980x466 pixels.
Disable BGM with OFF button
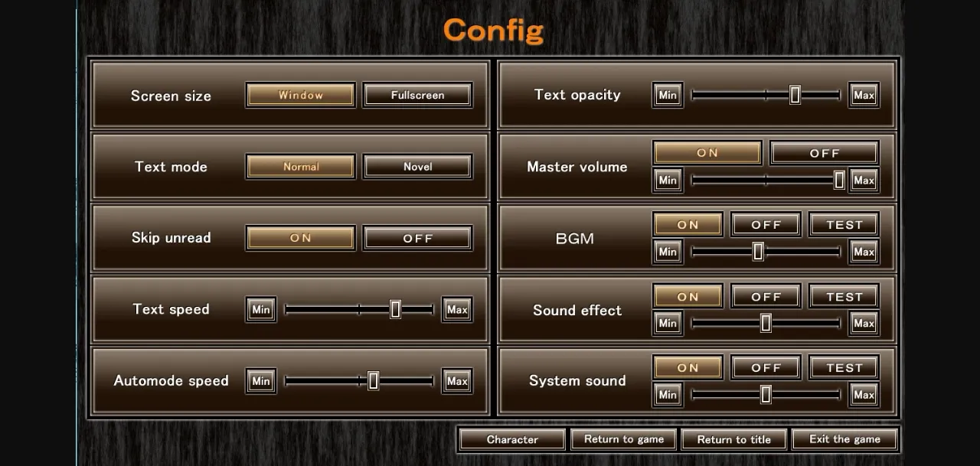[x=766, y=225]
